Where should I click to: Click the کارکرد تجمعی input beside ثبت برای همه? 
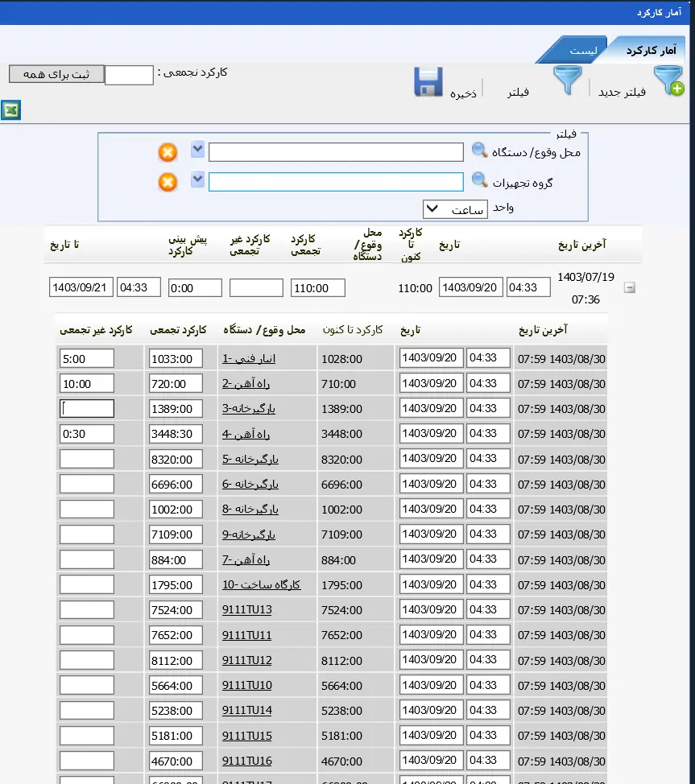tap(129, 76)
